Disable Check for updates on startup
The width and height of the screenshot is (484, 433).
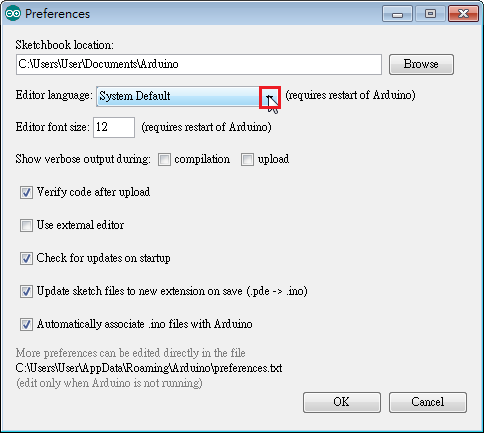pyautogui.click(x=26, y=258)
